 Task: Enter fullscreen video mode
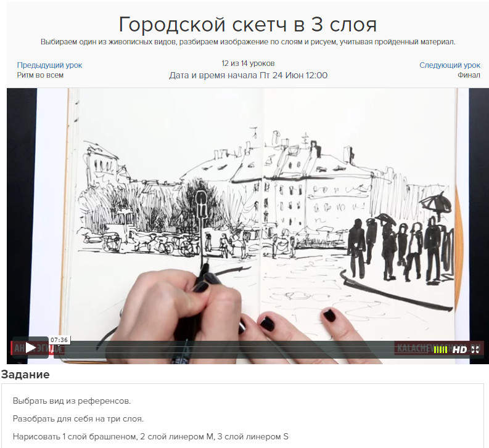click(475, 349)
